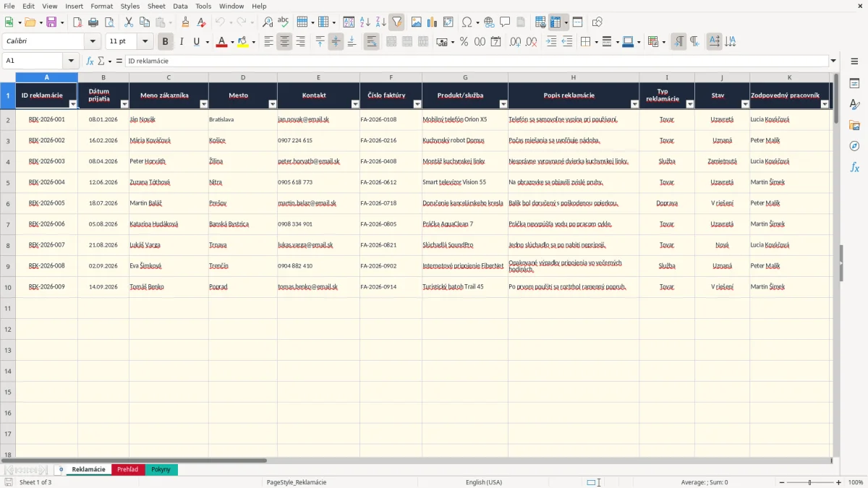868x488 pixels.
Task: Click the formula input line
Action: coord(477,61)
